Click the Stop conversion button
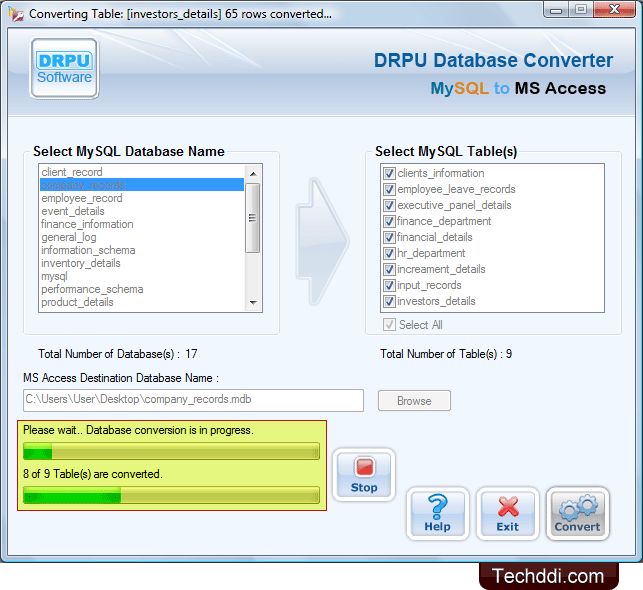 [x=364, y=475]
